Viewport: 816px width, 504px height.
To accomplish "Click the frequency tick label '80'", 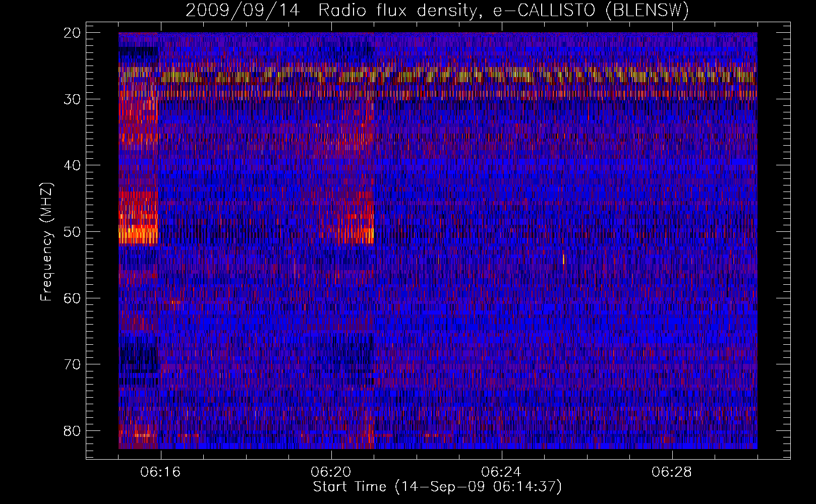I will (x=72, y=431).
